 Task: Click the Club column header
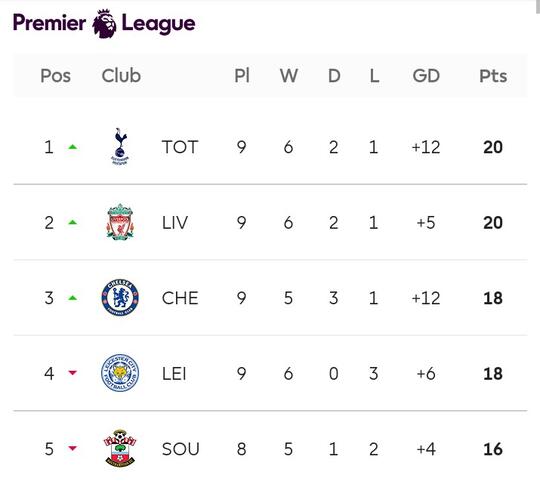[121, 76]
